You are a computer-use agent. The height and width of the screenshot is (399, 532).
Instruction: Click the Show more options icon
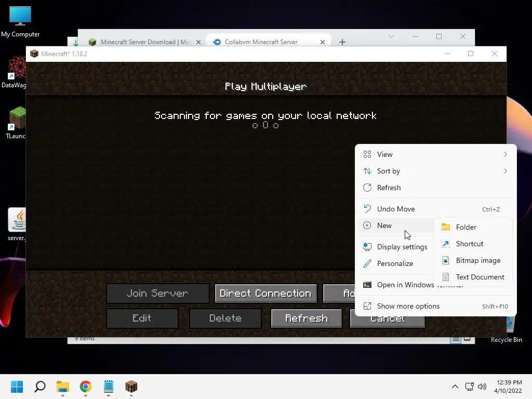(367, 306)
